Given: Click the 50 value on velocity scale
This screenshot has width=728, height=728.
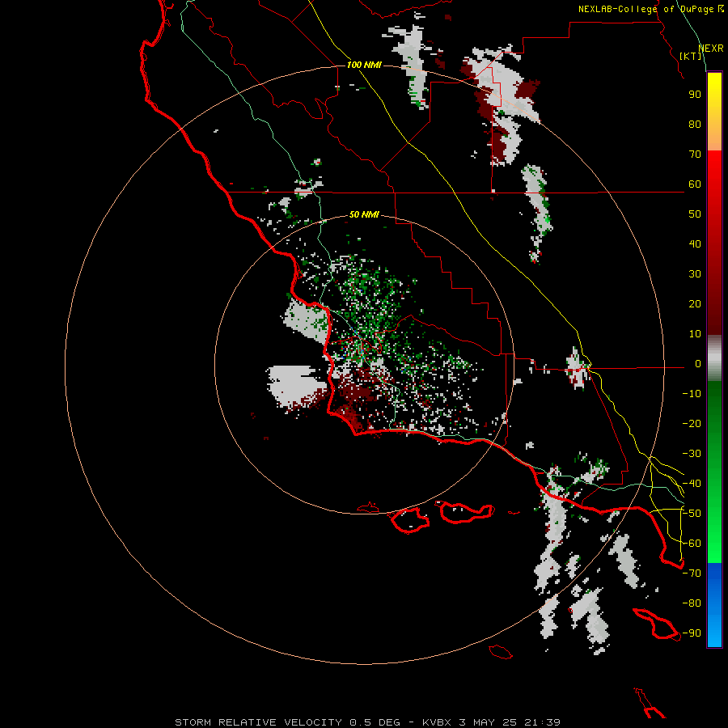Looking at the screenshot, I should tap(695, 214).
